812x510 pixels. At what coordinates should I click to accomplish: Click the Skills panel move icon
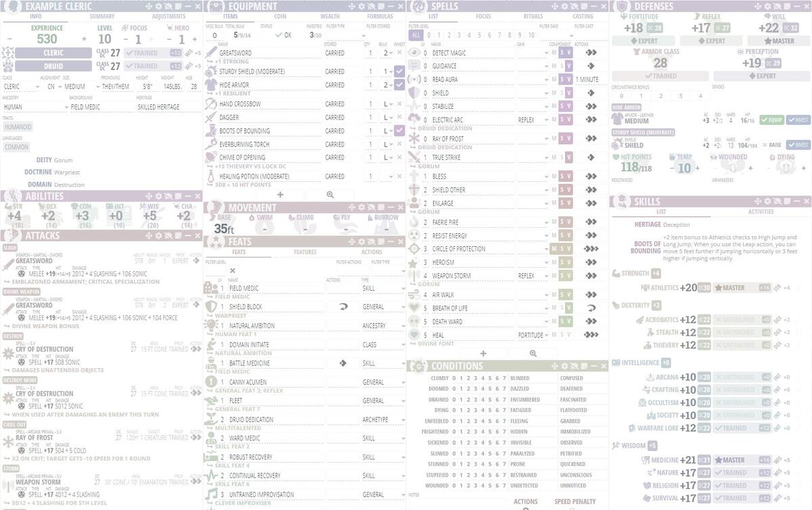point(758,201)
